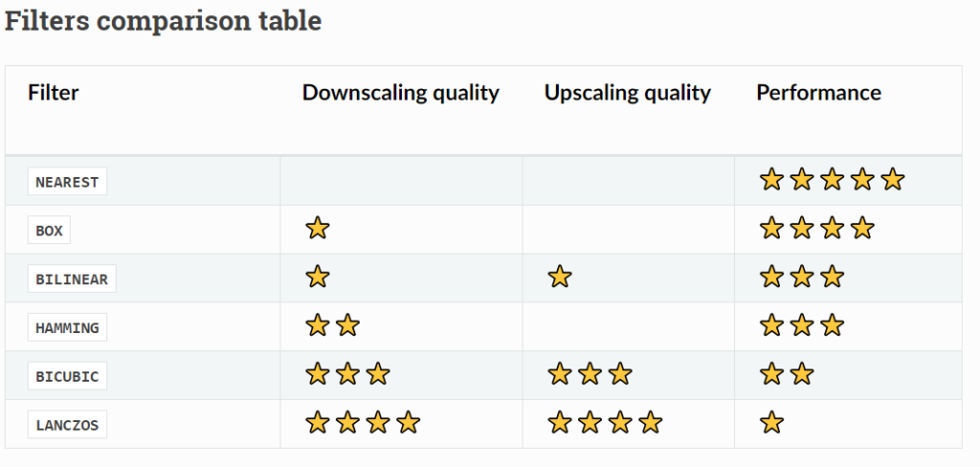Select the BILINEAR filter label
This screenshot has height=467, width=980.
pyautogui.click(x=72, y=279)
